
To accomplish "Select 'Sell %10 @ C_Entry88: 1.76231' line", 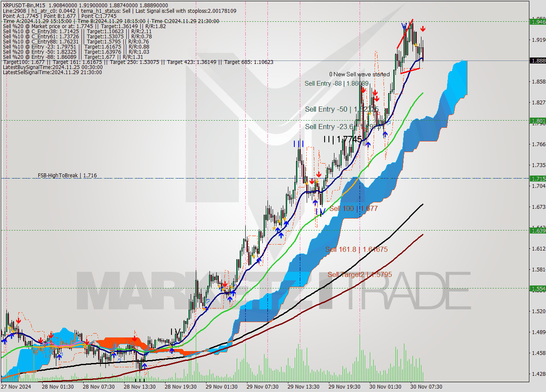I will (x=76, y=41).
